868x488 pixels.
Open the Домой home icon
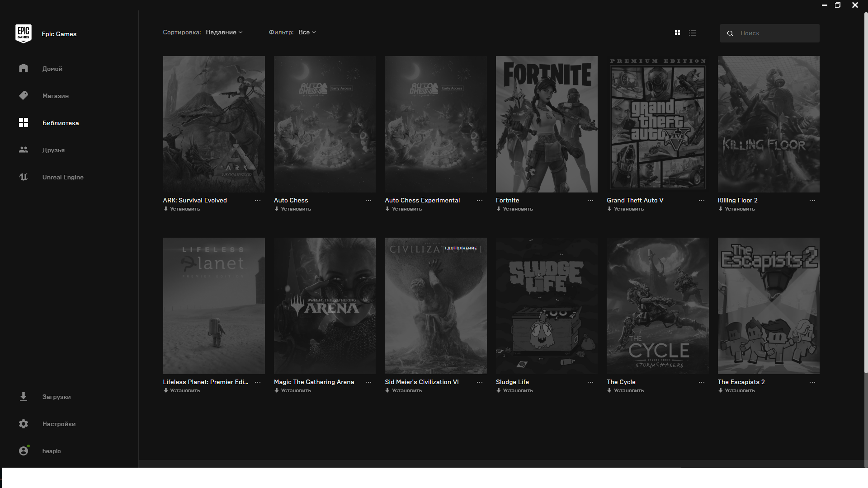click(x=24, y=68)
